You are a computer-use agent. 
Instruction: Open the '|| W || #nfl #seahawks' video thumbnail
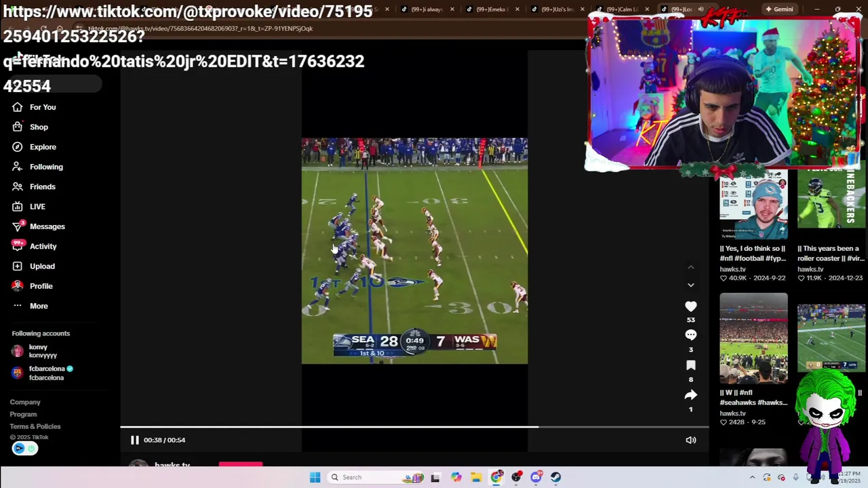(753, 338)
